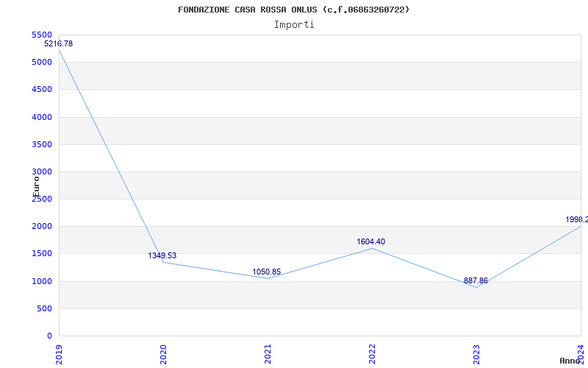Click the 3000 y-axis tick label

tap(42, 171)
